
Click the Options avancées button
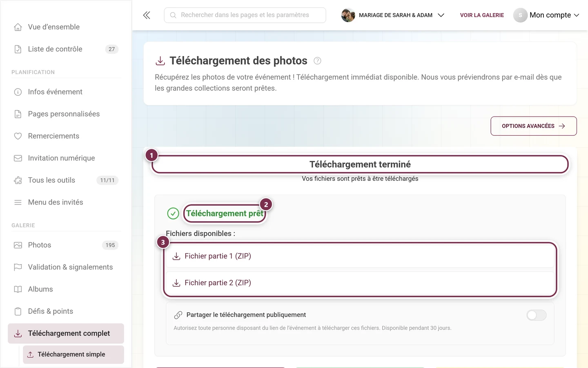[x=533, y=126]
